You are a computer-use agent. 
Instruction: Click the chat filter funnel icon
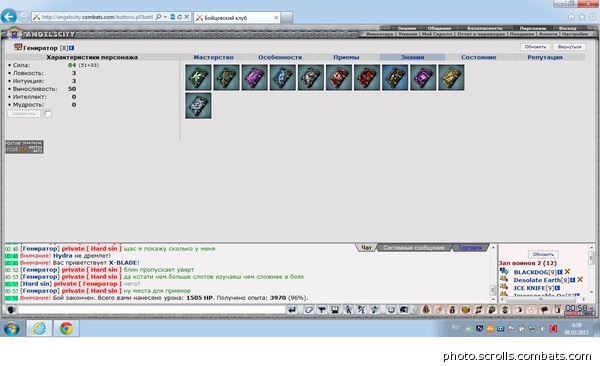tap(322, 309)
